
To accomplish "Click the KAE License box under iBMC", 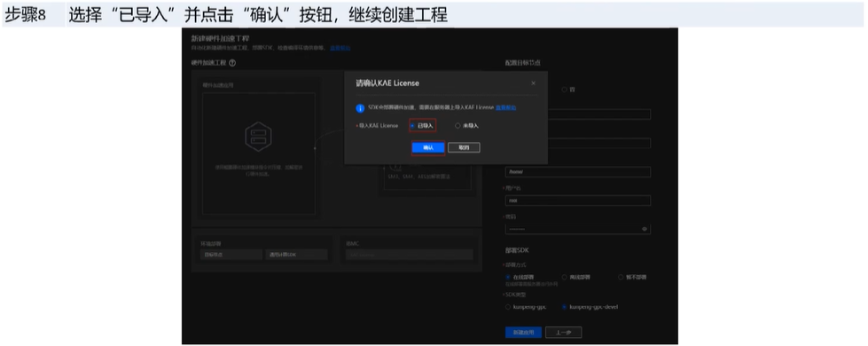I will pos(409,255).
